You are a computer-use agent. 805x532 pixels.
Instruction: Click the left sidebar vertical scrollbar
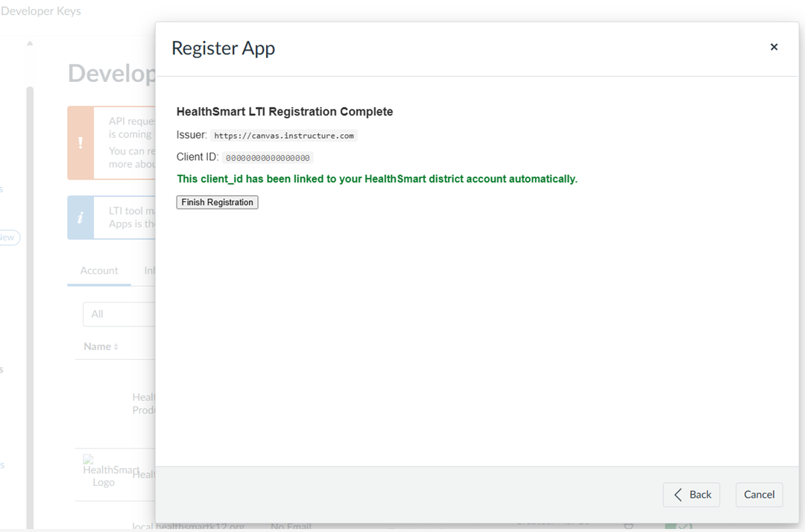click(30, 308)
